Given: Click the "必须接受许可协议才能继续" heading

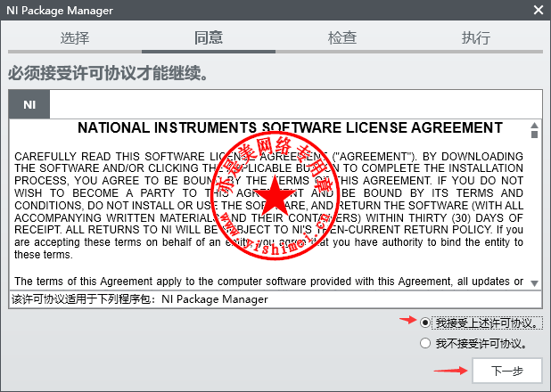Looking at the screenshot, I should (x=108, y=73).
